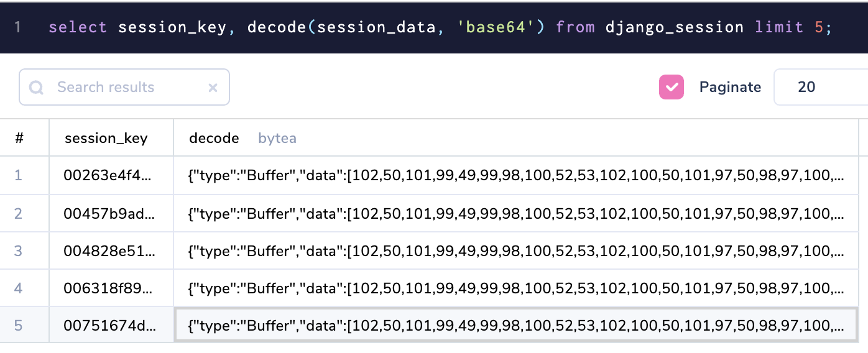Click inside the SQL query editor line
Screen dimensions: 868x353
[435, 27]
